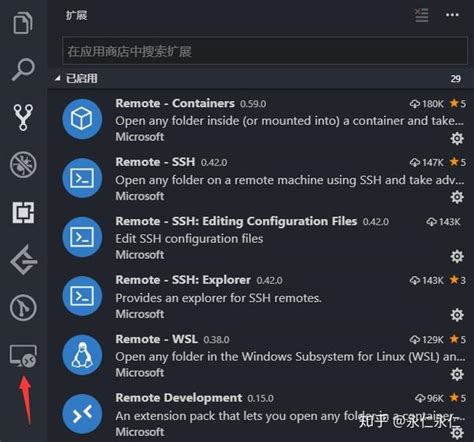Click the 180K download count

pyautogui.click(x=427, y=104)
